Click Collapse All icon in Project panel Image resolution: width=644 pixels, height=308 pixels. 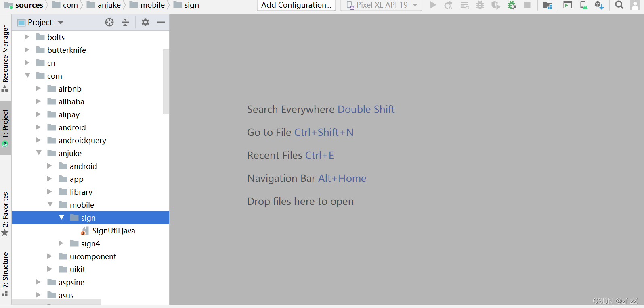click(x=125, y=22)
